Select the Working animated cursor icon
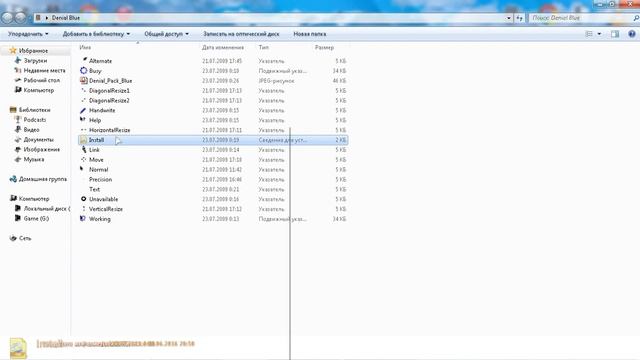Viewport: 640px width, 360px height. [x=83, y=219]
